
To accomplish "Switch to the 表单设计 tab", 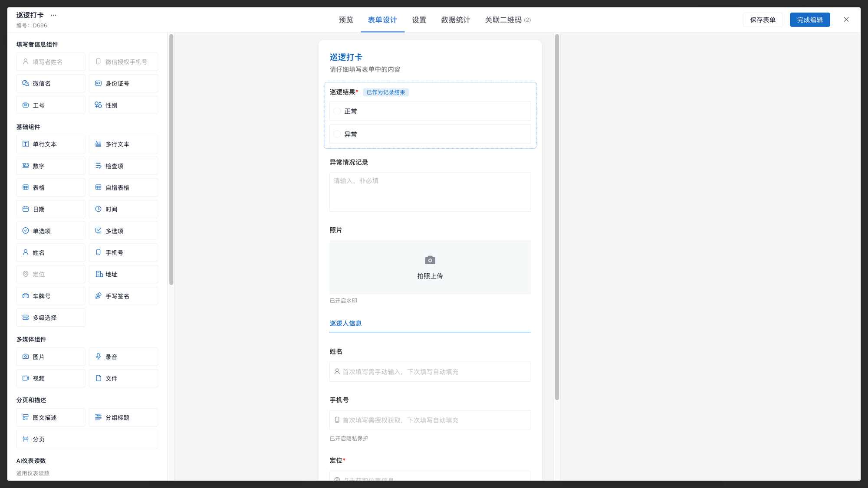I will click(382, 20).
